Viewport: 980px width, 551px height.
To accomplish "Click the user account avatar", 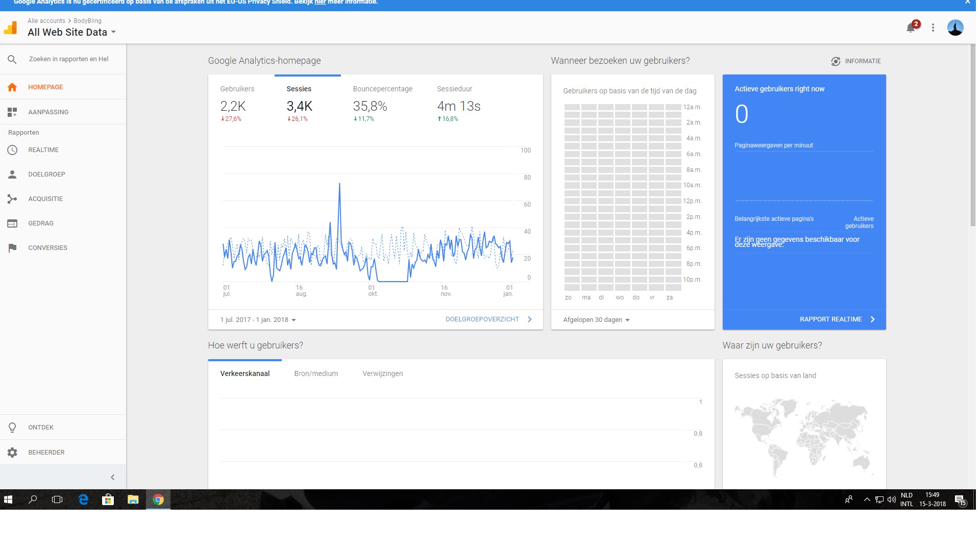I will 955,28.
